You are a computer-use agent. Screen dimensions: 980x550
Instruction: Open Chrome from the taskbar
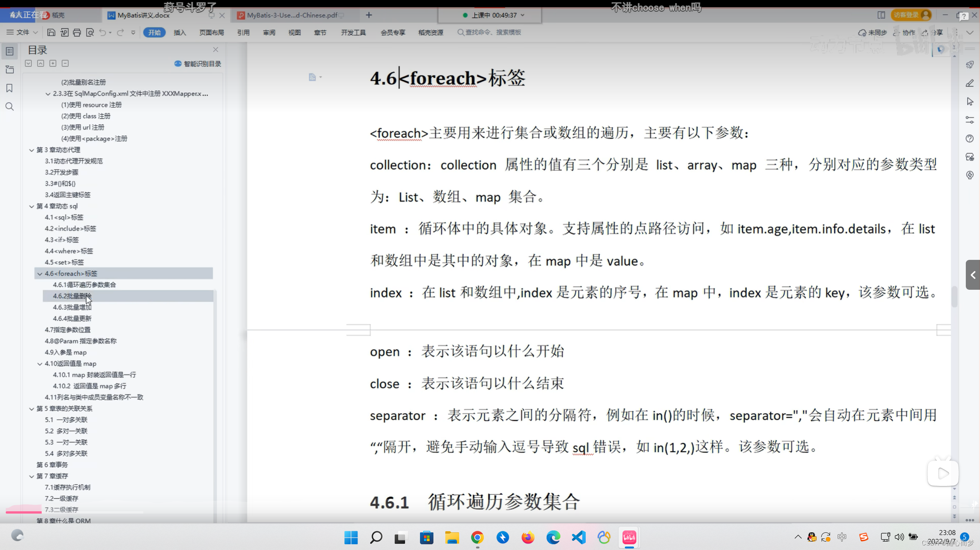coord(477,537)
